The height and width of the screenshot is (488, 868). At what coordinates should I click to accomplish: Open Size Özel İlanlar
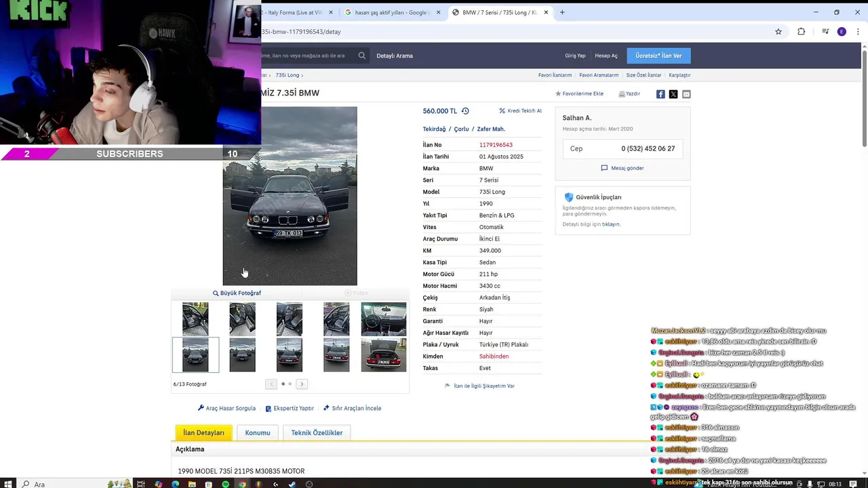click(644, 75)
